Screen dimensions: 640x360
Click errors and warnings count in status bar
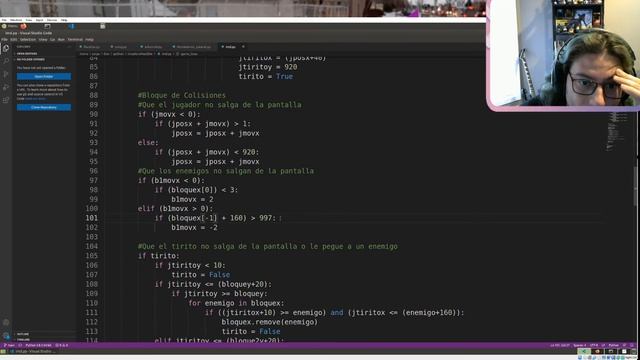tap(62, 345)
